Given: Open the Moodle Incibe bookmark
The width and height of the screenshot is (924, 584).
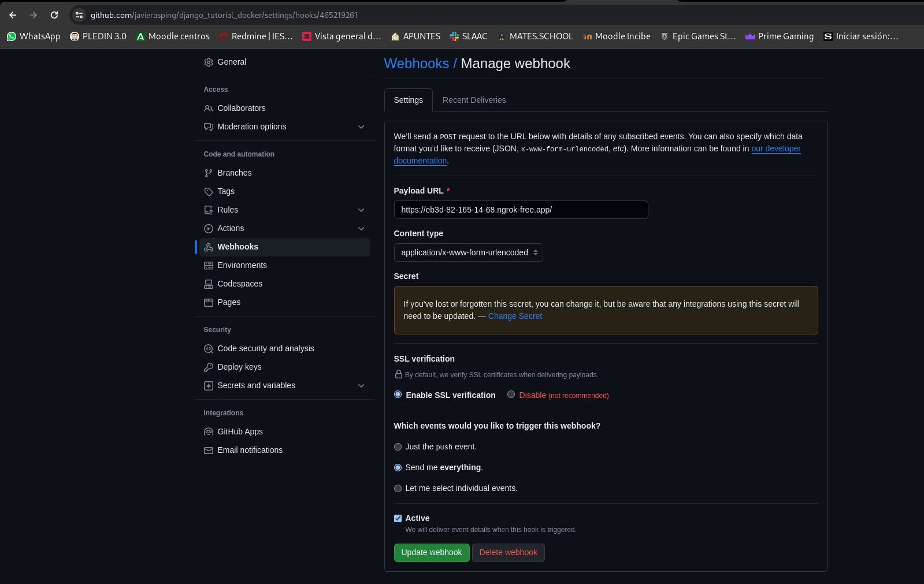Looking at the screenshot, I should pos(617,36).
